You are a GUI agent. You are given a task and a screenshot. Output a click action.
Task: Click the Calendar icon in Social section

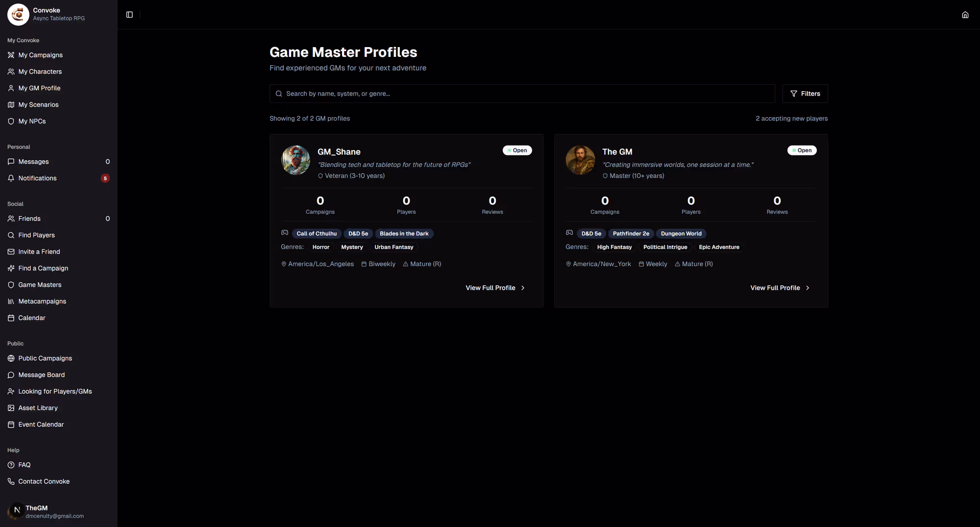pyautogui.click(x=11, y=318)
